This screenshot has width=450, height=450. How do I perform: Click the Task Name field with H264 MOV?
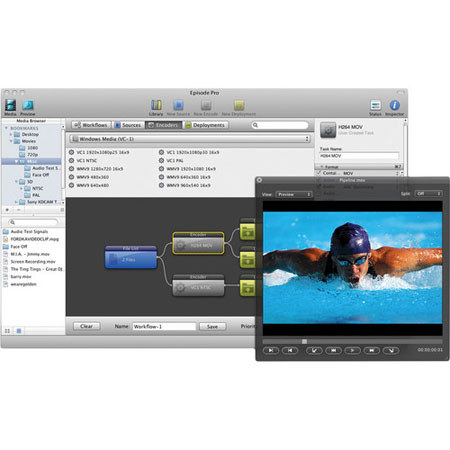(359, 156)
